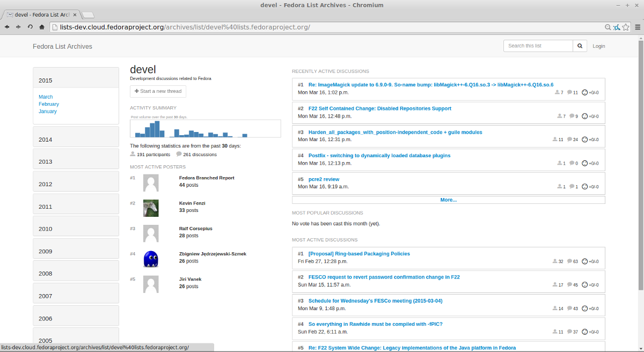Reload the page with the browser refresh icon
The height and width of the screenshot is (352, 644).
[31, 27]
